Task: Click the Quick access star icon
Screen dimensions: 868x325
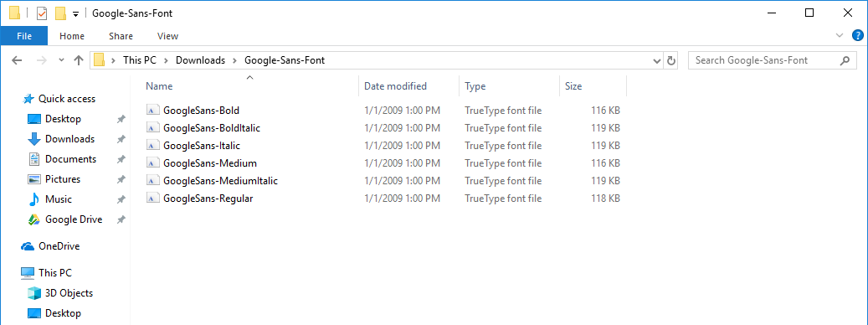Action: click(x=28, y=99)
